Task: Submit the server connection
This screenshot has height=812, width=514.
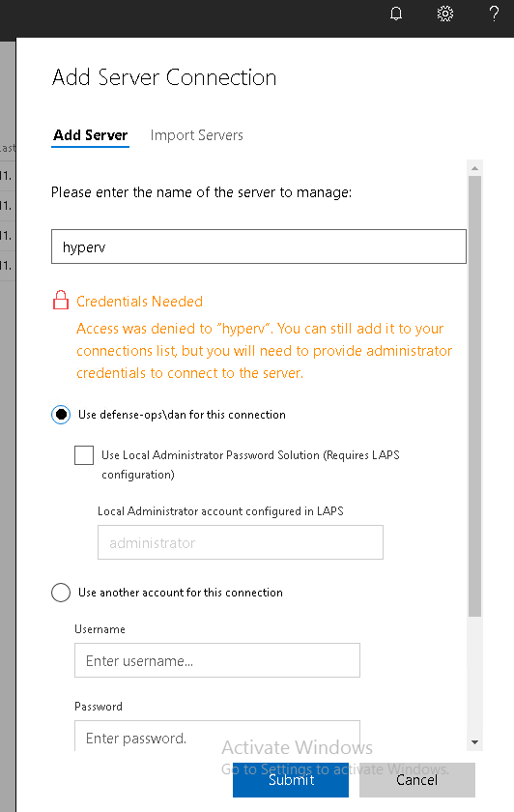Action: point(291,780)
